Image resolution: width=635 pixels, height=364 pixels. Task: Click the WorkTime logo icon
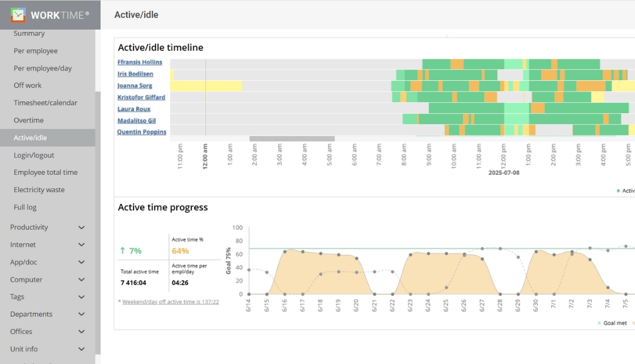click(x=18, y=15)
